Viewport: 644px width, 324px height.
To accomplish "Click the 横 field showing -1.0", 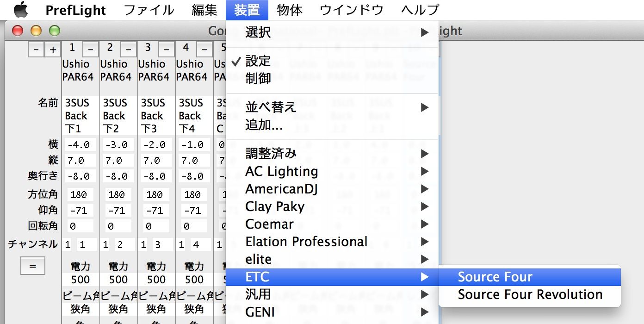I will (x=193, y=144).
